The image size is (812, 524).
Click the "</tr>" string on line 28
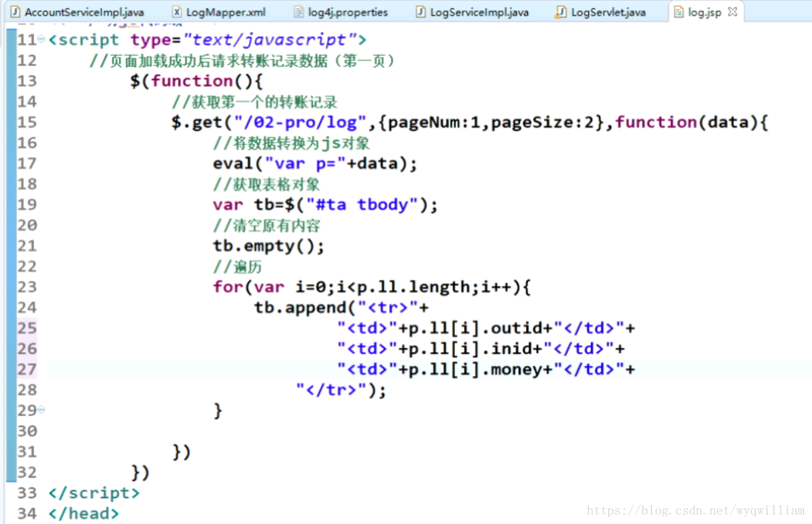point(331,390)
